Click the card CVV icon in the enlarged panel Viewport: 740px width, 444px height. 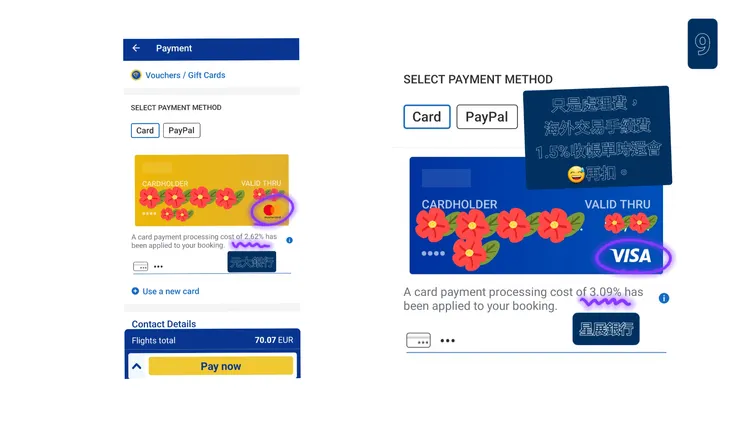pyautogui.click(x=418, y=340)
